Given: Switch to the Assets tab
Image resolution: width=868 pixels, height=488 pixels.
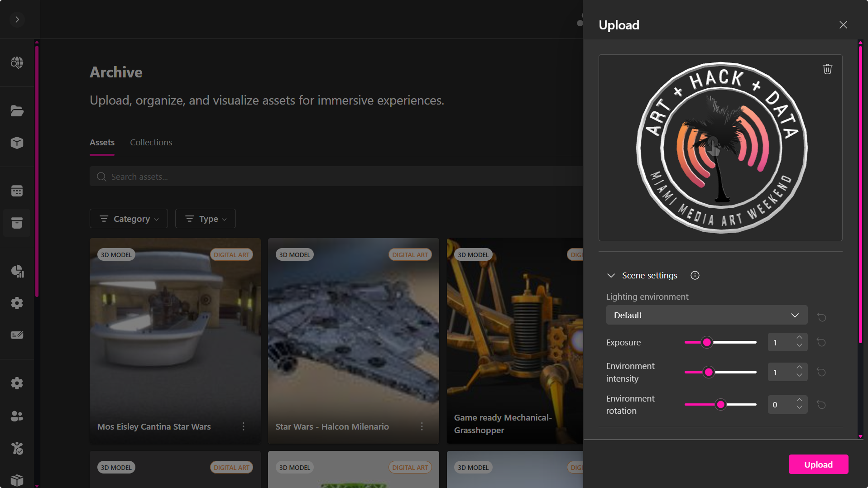Looking at the screenshot, I should click(102, 142).
